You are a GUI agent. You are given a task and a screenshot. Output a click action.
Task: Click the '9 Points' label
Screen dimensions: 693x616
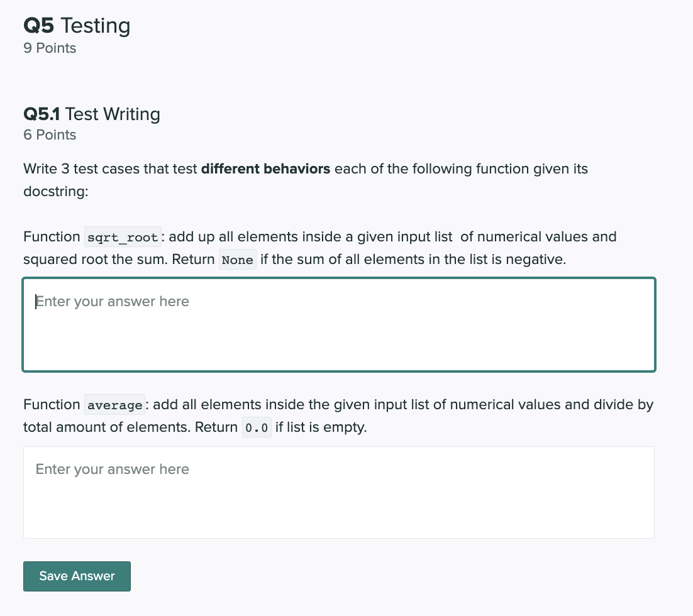pyautogui.click(x=50, y=48)
